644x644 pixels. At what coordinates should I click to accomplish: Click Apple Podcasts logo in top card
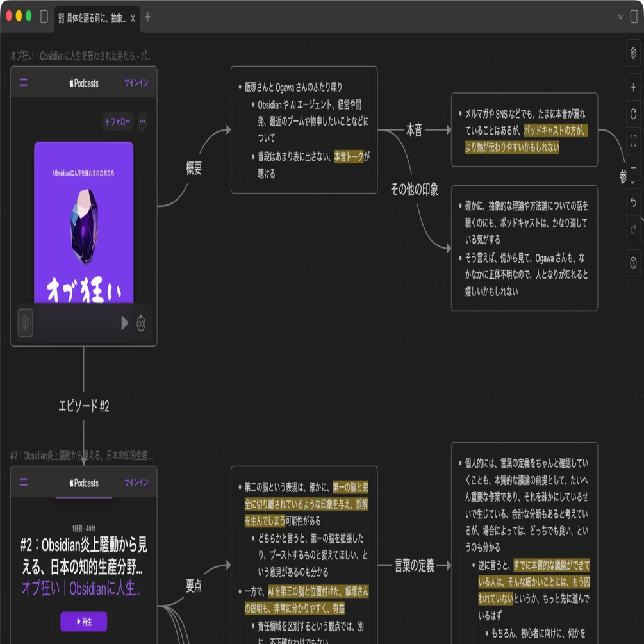click(x=84, y=83)
